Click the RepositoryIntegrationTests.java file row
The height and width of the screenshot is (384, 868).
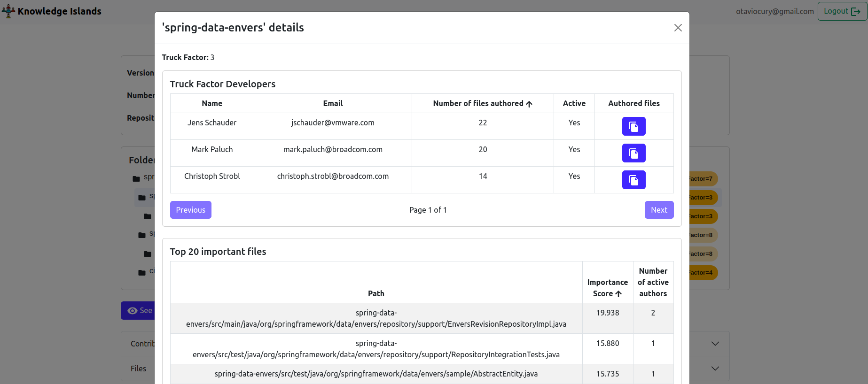coord(376,349)
